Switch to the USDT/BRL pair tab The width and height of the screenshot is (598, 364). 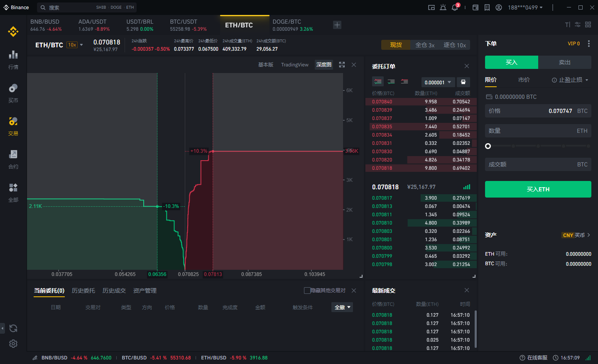tap(140, 25)
